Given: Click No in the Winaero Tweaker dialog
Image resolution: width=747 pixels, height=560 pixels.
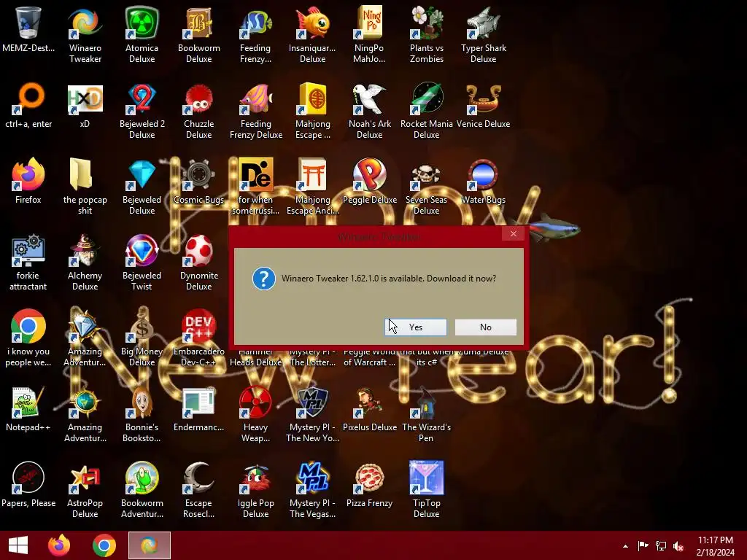Looking at the screenshot, I should pyautogui.click(x=485, y=327).
